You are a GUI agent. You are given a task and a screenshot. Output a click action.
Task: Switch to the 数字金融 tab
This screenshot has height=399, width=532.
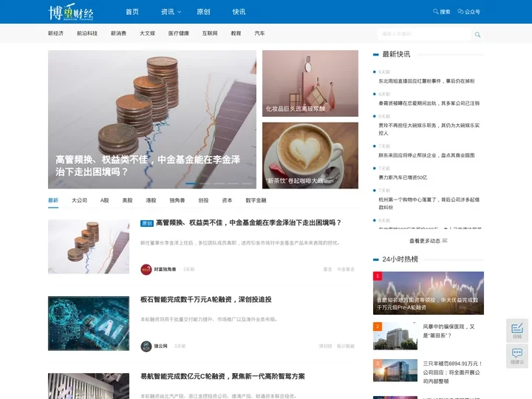pos(256,200)
